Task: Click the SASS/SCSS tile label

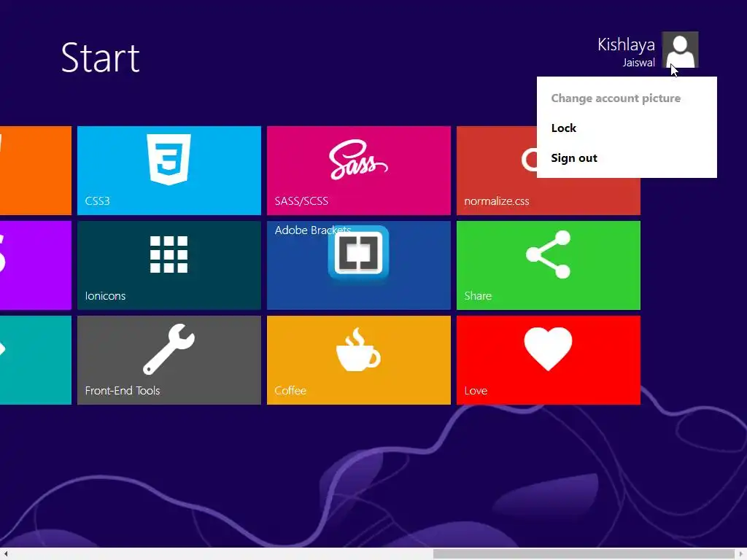Action: coord(301,201)
